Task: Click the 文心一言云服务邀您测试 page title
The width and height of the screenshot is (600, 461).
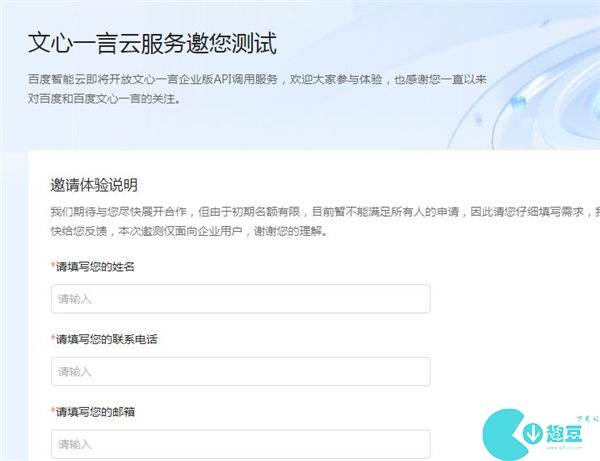Action: click(x=152, y=44)
